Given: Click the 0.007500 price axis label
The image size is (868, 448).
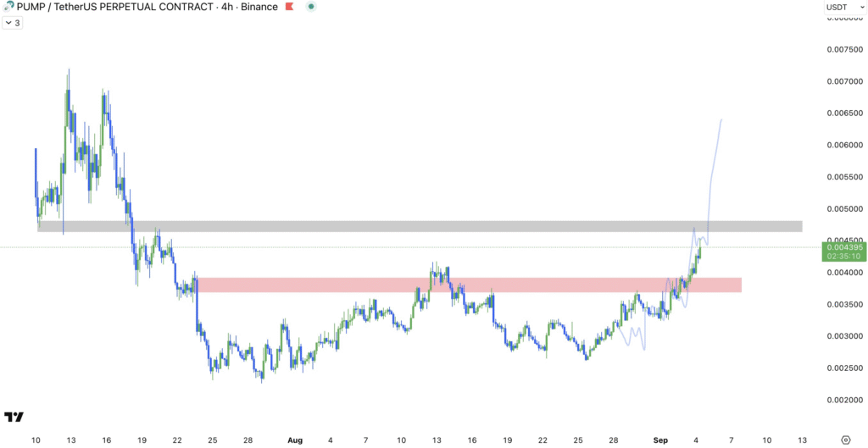Looking at the screenshot, I should pyautogui.click(x=845, y=49).
